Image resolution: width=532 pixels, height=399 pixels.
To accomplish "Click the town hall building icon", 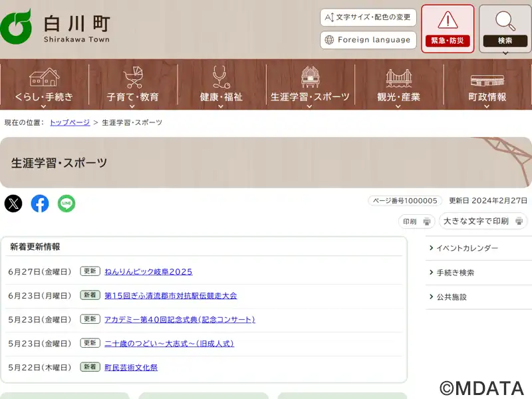I will tap(487, 80).
